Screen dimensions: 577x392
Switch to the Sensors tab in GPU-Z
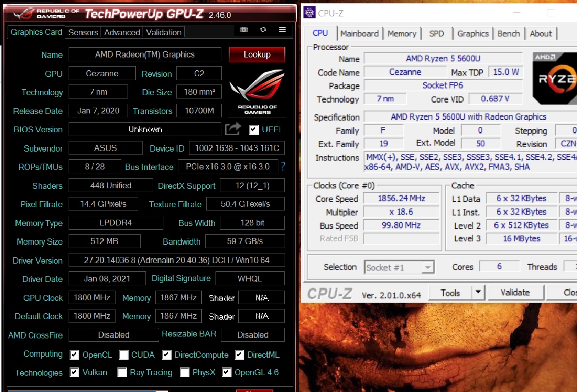tap(83, 32)
